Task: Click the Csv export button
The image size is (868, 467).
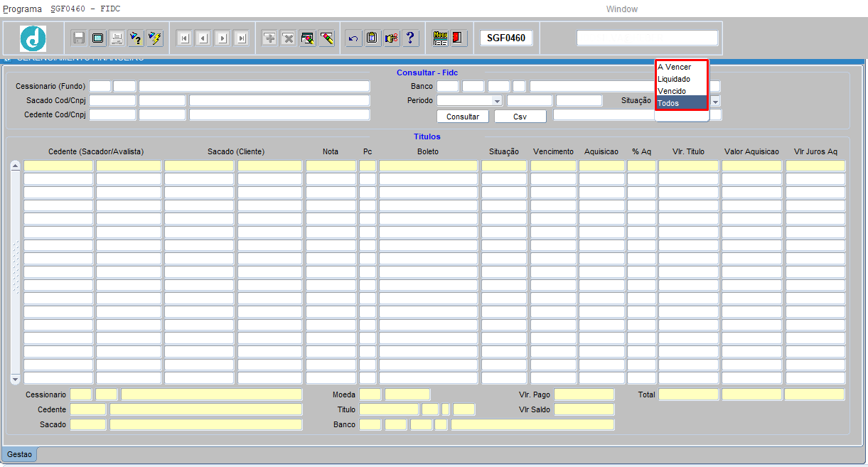Action: [x=520, y=117]
